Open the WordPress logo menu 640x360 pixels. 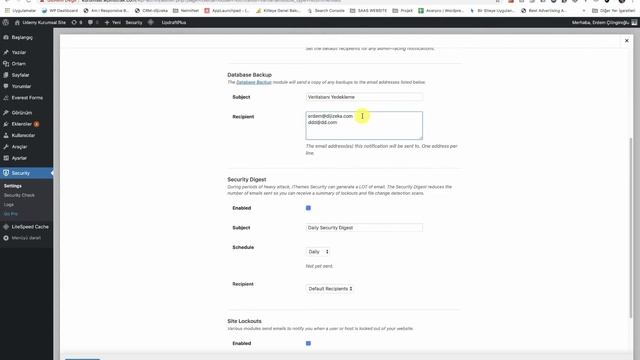click(6, 22)
